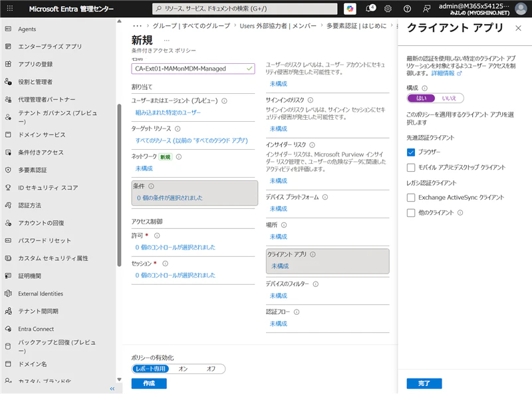
Task: Focus the top resource search box
Action: point(245,9)
